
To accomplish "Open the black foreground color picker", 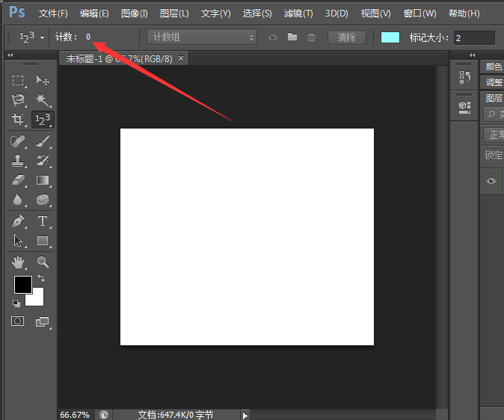I will pyautogui.click(x=23, y=285).
